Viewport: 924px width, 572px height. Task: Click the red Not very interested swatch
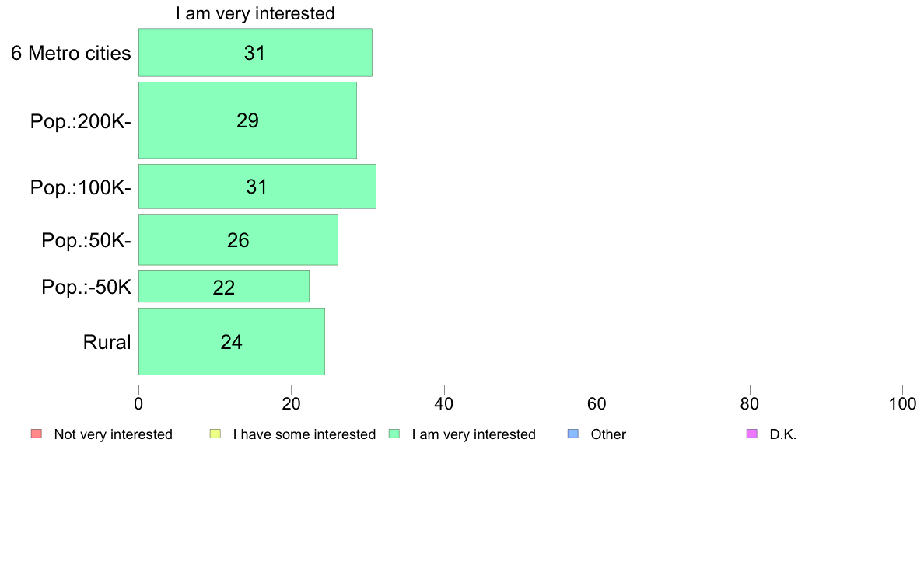click(37, 434)
